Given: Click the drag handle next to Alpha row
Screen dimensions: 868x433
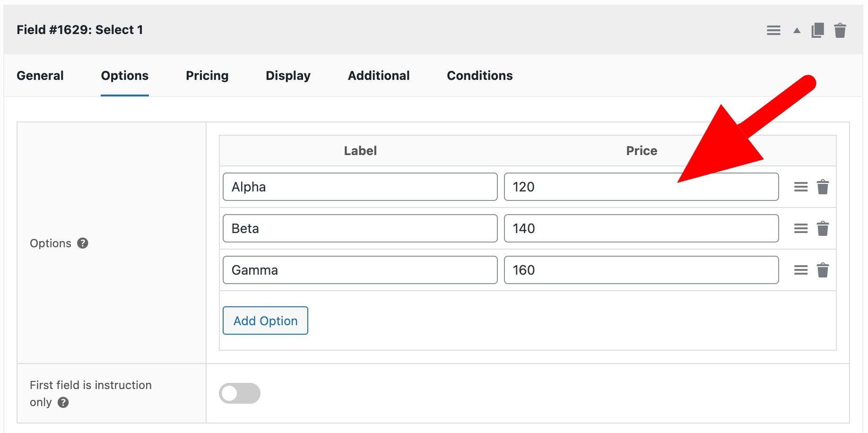Looking at the screenshot, I should pos(801,187).
